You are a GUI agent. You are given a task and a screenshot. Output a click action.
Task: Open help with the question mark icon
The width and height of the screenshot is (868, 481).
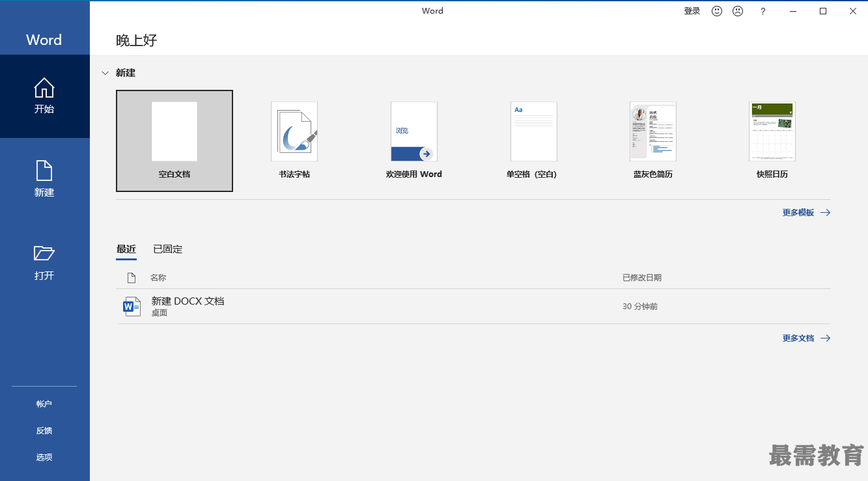(x=763, y=11)
